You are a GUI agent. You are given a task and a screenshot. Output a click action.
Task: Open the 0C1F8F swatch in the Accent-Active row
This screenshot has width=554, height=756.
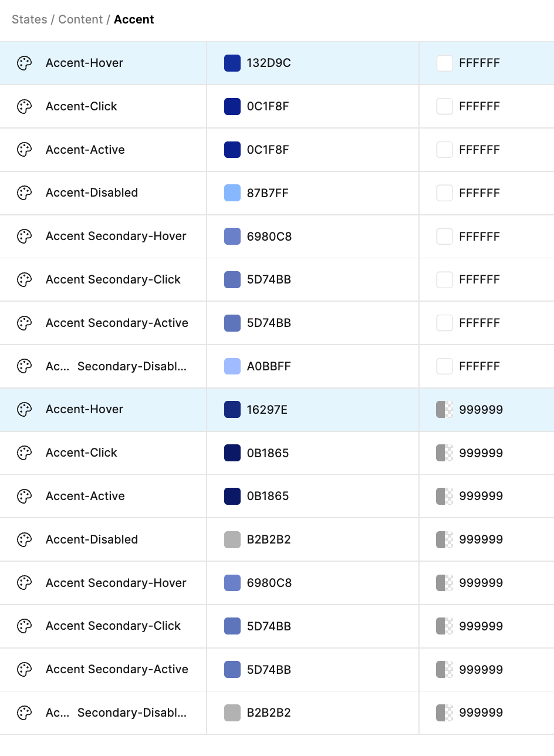click(232, 150)
